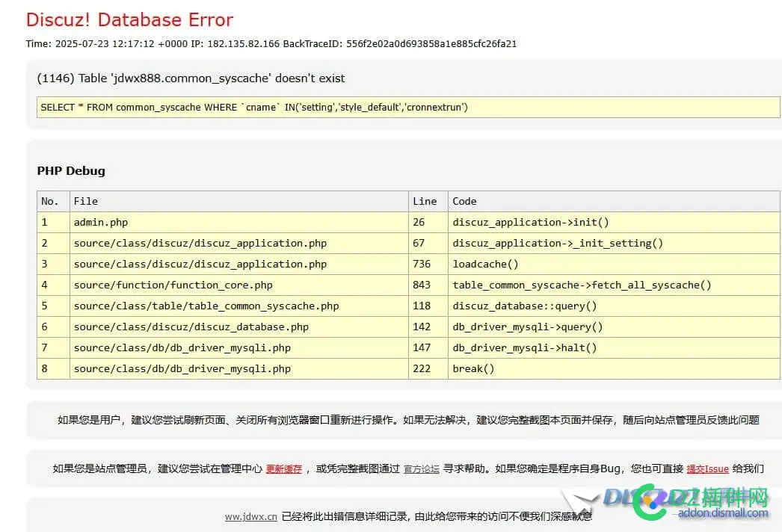782x532 pixels.
Task: Click the Line column header
Action: (x=425, y=202)
